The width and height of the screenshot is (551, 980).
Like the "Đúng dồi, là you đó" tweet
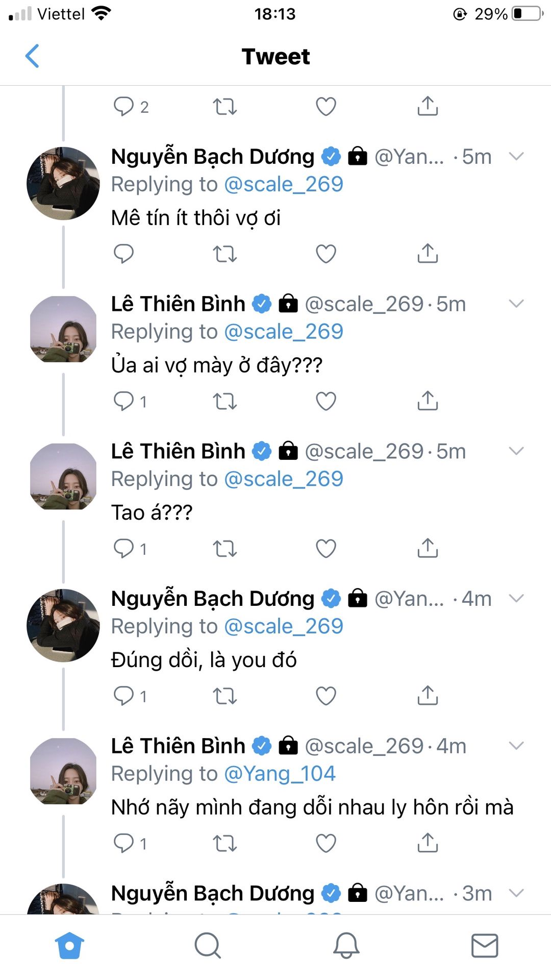click(x=326, y=696)
